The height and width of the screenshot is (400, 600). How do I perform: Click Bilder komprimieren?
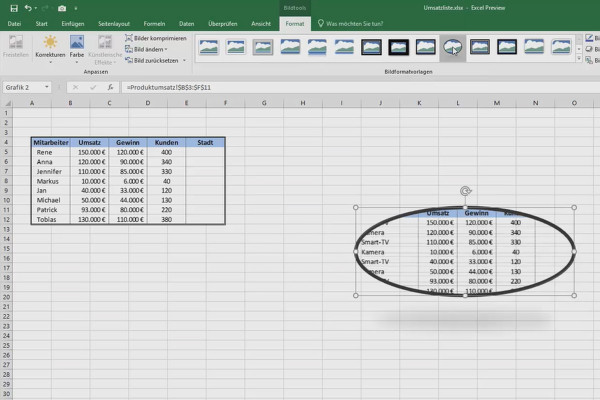[x=156, y=38]
